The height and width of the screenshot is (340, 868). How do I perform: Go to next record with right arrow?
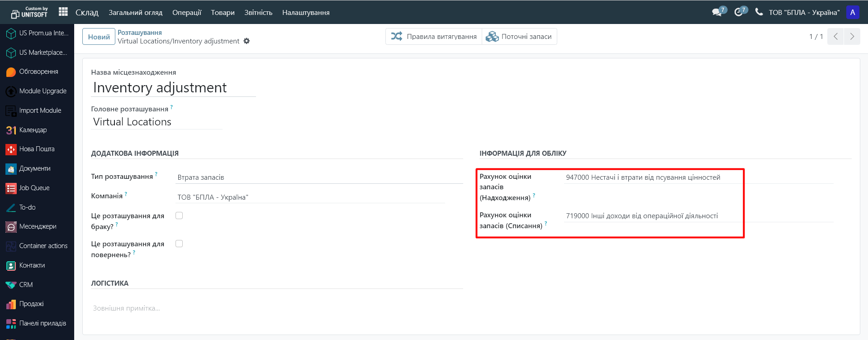[x=852, y=36]
